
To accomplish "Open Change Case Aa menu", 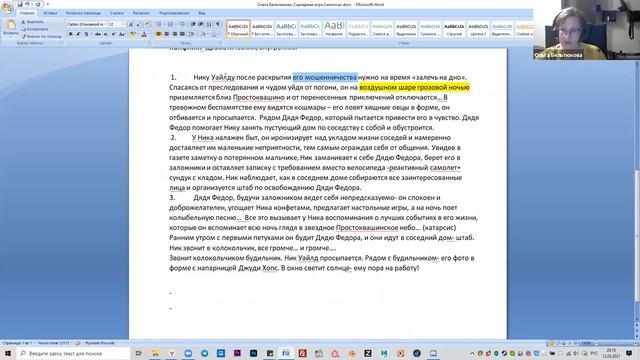I will point(122,34).
